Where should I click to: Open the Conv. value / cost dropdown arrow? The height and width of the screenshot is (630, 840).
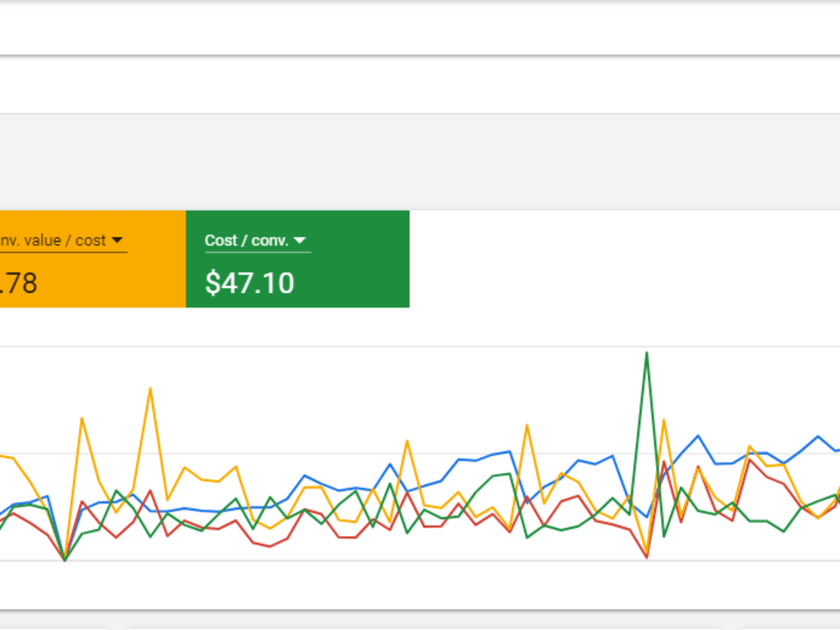tap(117, 240)
